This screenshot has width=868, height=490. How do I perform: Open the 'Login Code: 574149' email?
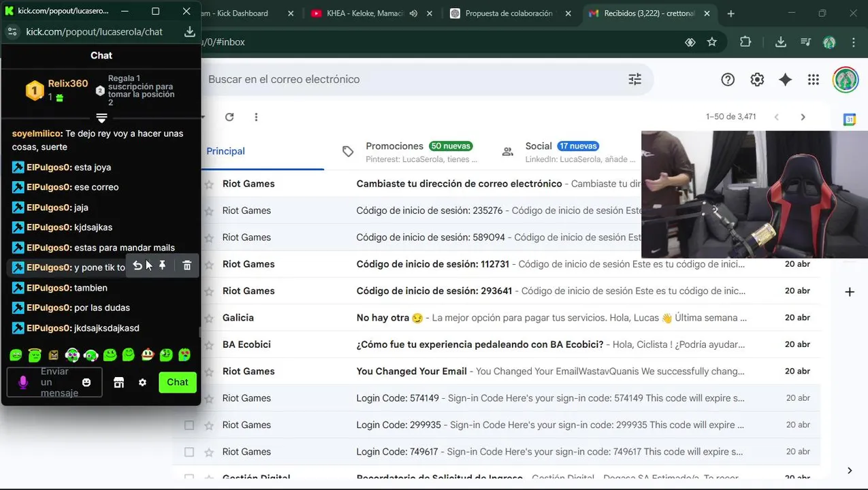point(511,398)
